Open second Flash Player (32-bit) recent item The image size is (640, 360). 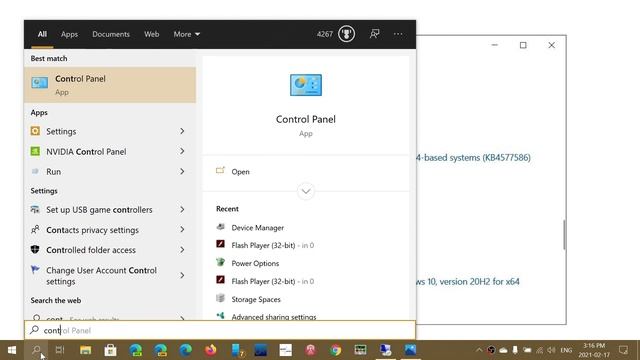tap(263, 281)
